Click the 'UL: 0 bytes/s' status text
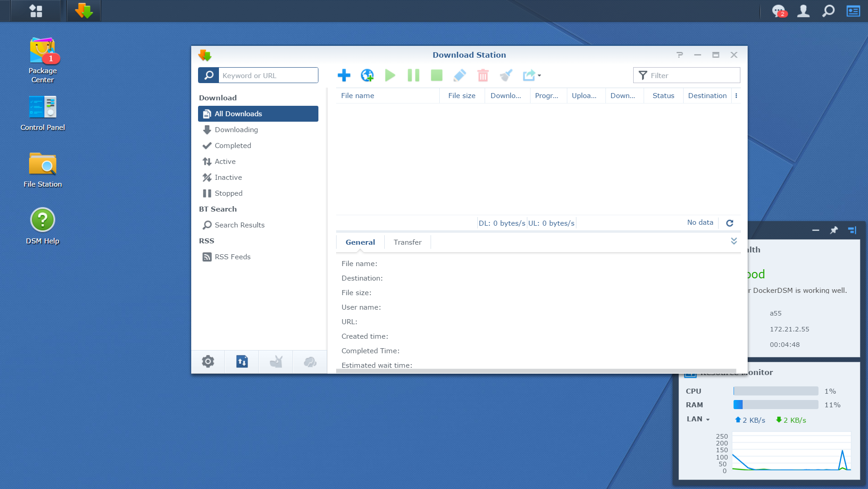 [x=551, y=223]
